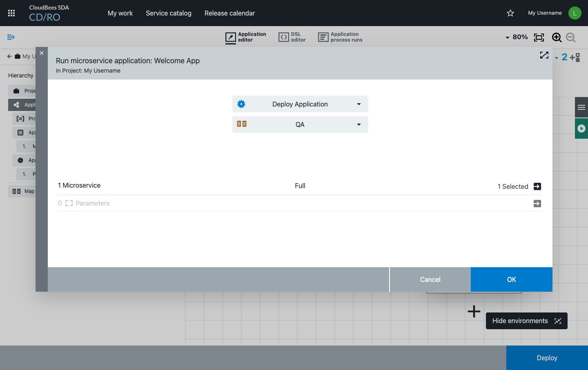Close the dialog with the X button
Image resolution: width=588 pixels, height=370 pixels.
(42, 53)
